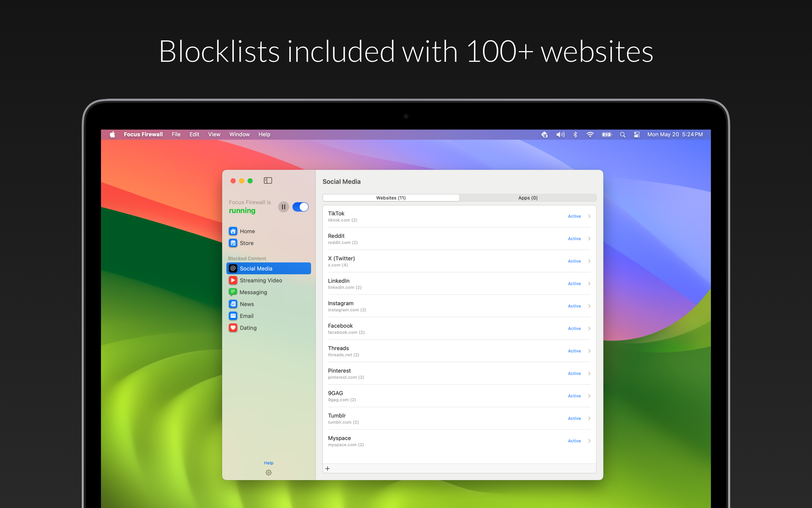Select the Dating heart icon
This screenshot has width=812, height=508.
[x=233, y=328]
